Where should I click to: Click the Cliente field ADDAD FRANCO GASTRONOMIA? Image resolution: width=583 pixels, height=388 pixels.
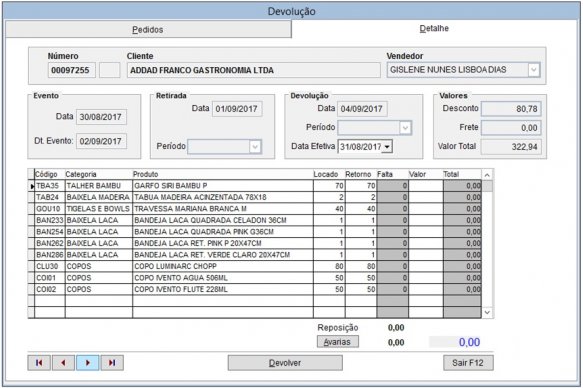(x=254, y=70)
